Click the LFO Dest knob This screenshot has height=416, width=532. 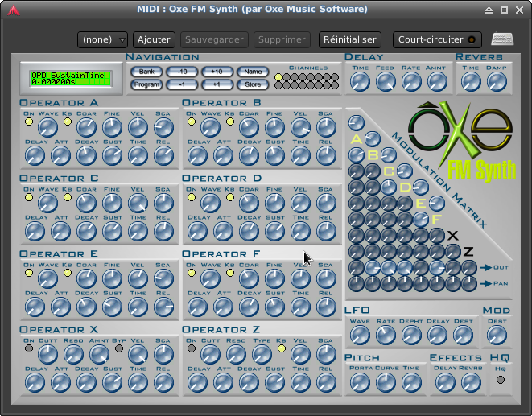coord(463,336)
